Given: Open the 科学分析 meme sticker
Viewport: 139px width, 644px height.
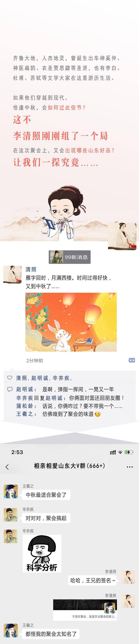Looking at the screenshot, I should click(x=42, y=553).
